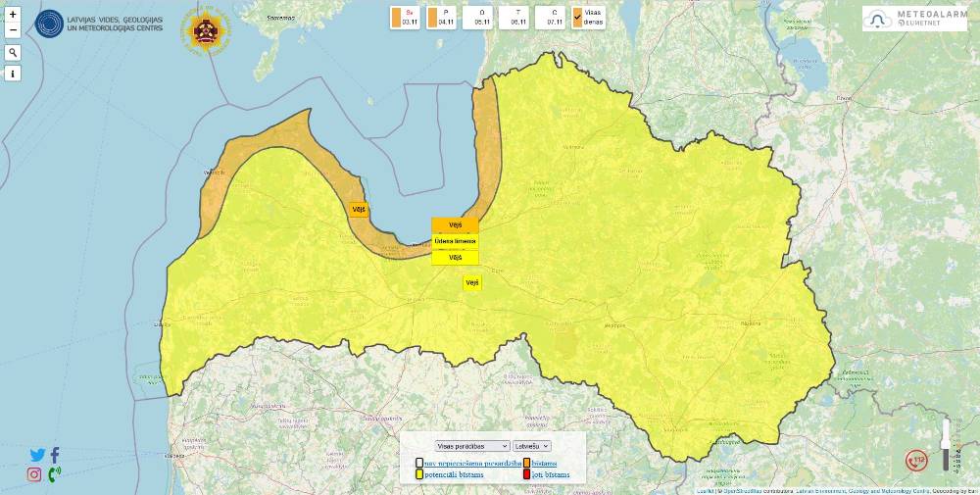Click the 'ļoti bīstams' legend link

point(551,474)
